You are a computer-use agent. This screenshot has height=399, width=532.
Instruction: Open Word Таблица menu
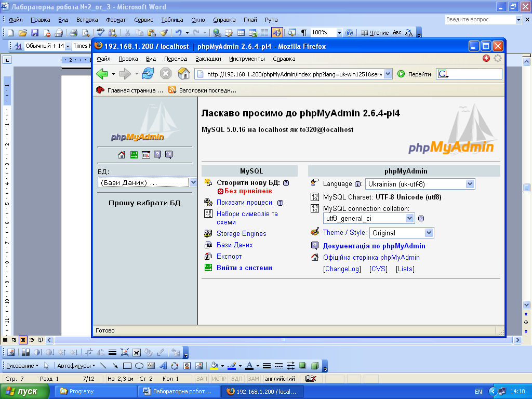click(x=172, y=20)
